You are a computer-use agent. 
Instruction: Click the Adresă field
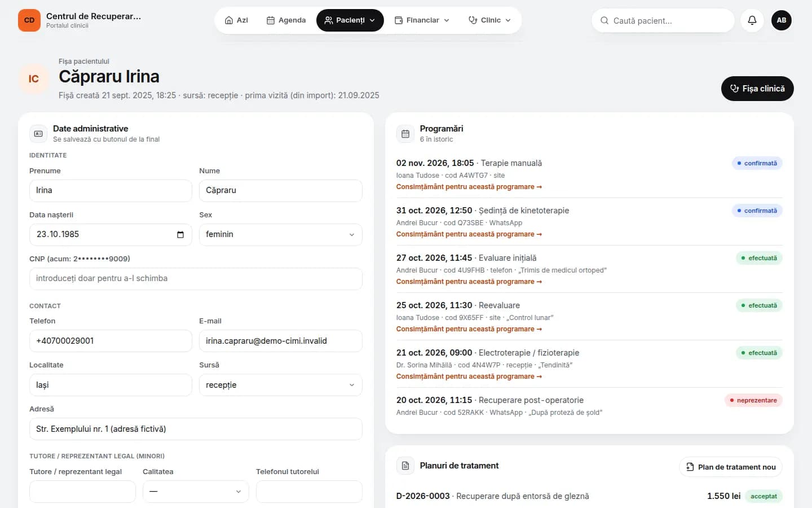(x=196, y=429)
